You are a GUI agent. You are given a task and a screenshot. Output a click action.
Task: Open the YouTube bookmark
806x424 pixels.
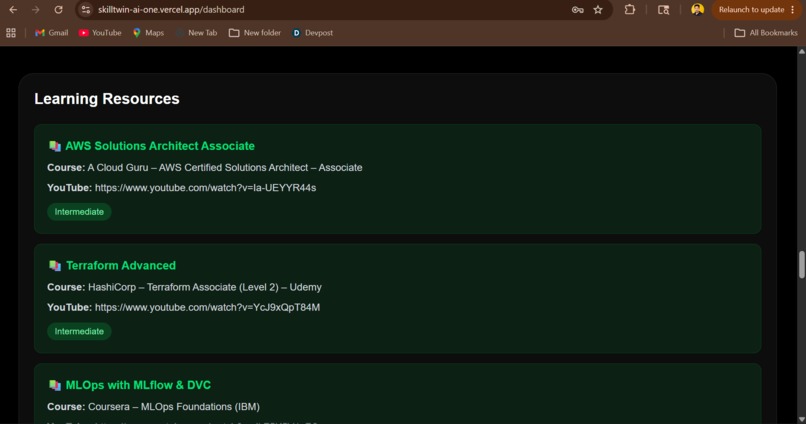click(100, 33)
